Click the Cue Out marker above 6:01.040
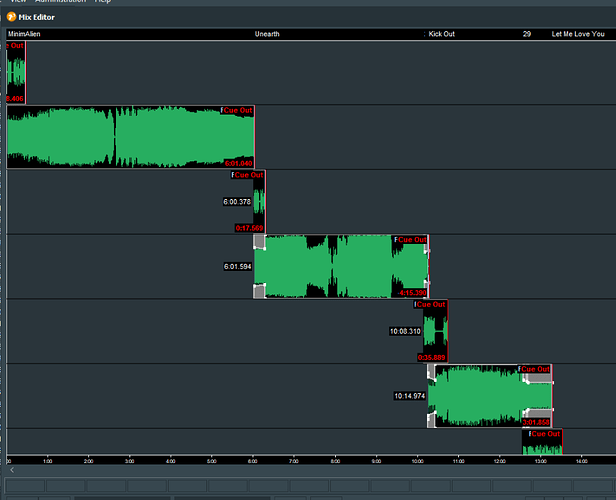 point(238,110)
